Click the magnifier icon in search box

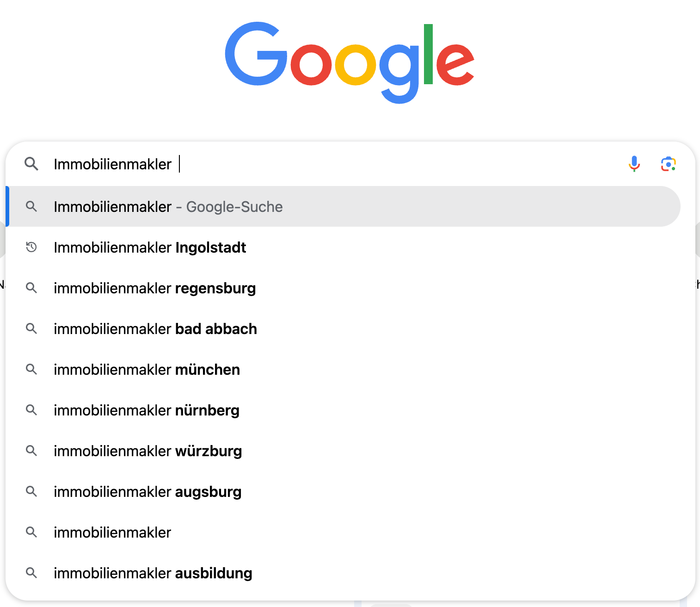[x=31, y=164]
